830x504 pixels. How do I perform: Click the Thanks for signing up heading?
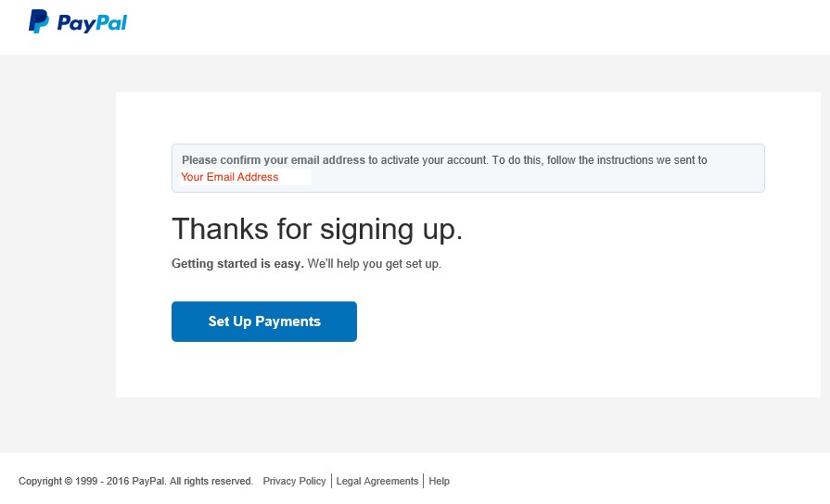[x=317, y=229]
